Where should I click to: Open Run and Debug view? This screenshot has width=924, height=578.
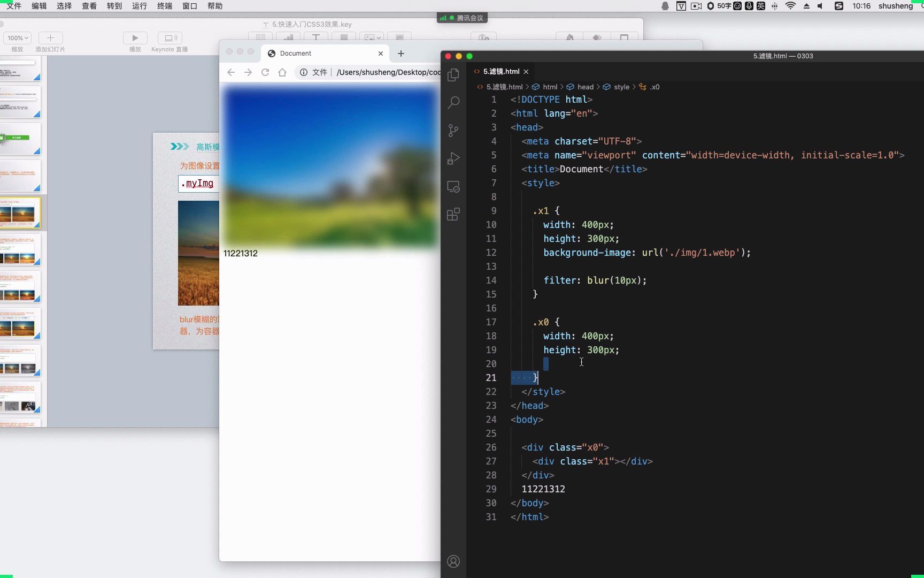[x=453, y=158]
